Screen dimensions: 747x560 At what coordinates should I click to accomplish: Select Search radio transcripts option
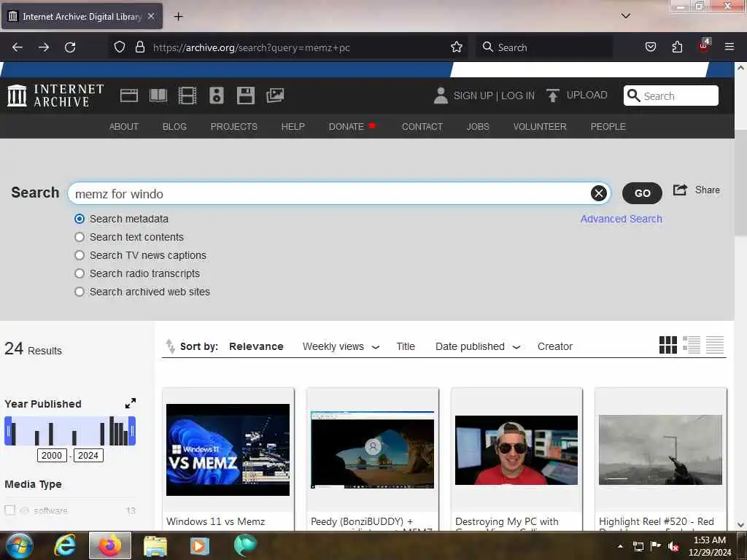(x=80, y=273)
